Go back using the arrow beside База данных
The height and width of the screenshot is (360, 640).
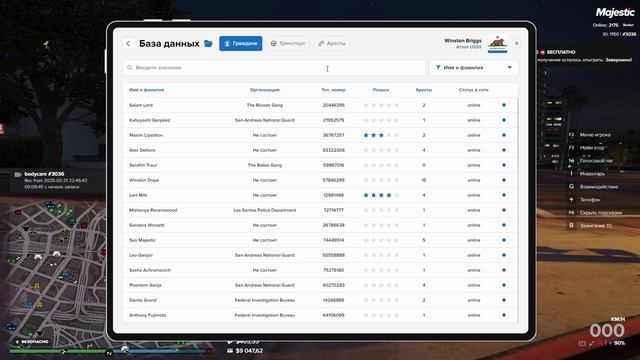point(128,43)
